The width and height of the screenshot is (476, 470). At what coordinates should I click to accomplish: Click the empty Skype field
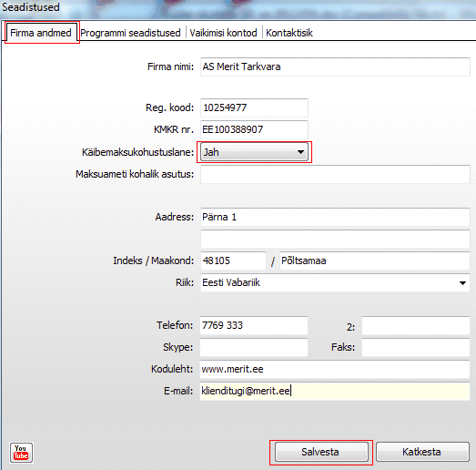[254, 347]
